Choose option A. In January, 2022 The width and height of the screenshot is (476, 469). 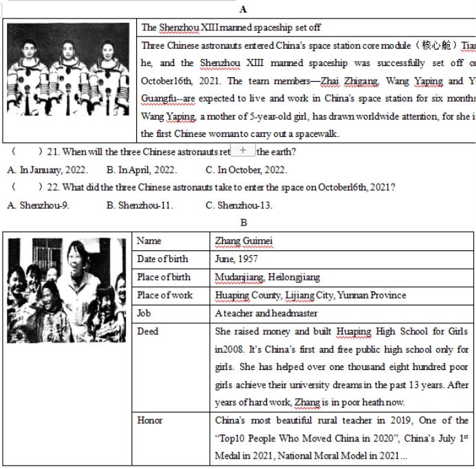47,170
